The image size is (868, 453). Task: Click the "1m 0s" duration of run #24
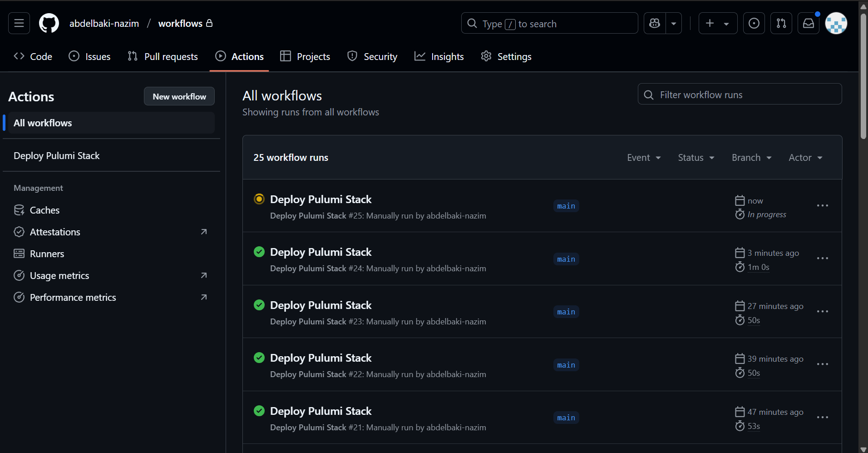(758, 267)
